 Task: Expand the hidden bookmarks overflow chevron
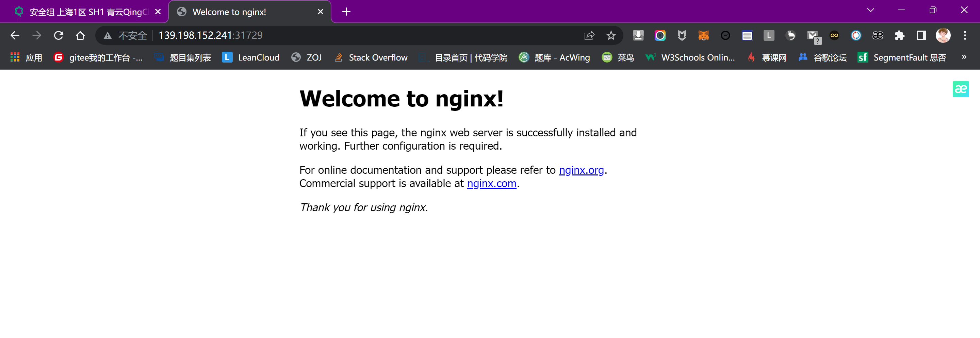tap(964, 57)
